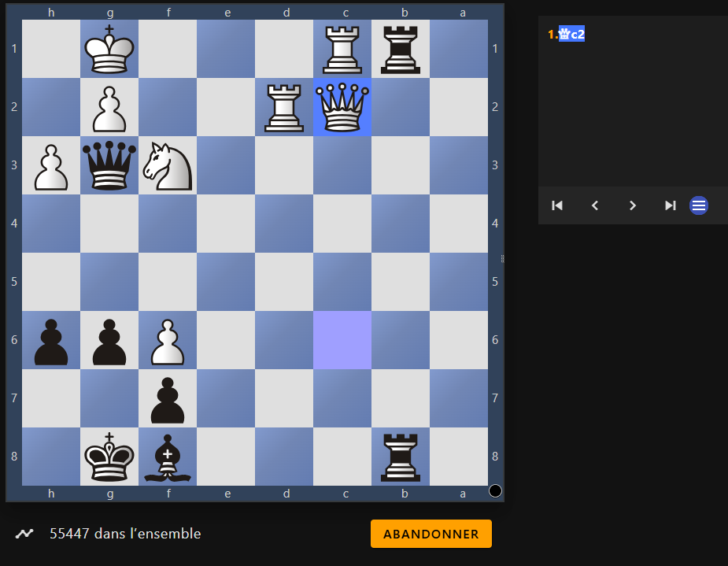
Task: Select the black pawn on g6
Action: click(x=109, y=340)
